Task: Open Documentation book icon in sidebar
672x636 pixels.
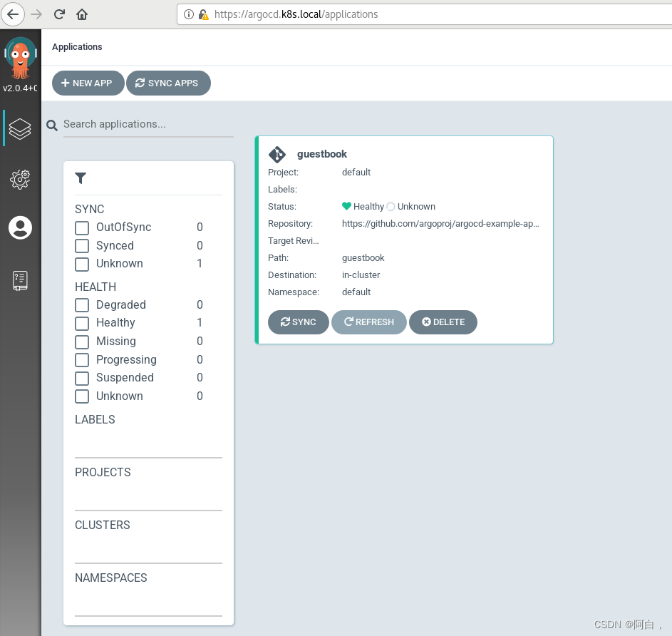Action: click(x=20, y=280)
